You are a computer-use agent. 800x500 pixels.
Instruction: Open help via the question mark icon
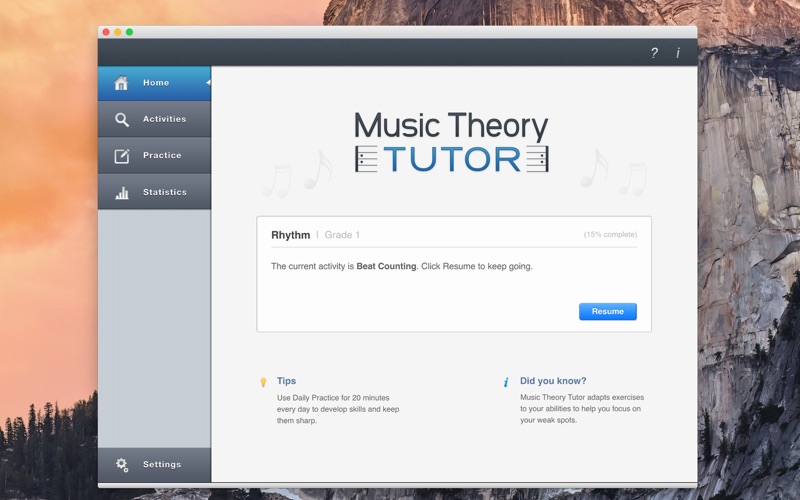654,53
